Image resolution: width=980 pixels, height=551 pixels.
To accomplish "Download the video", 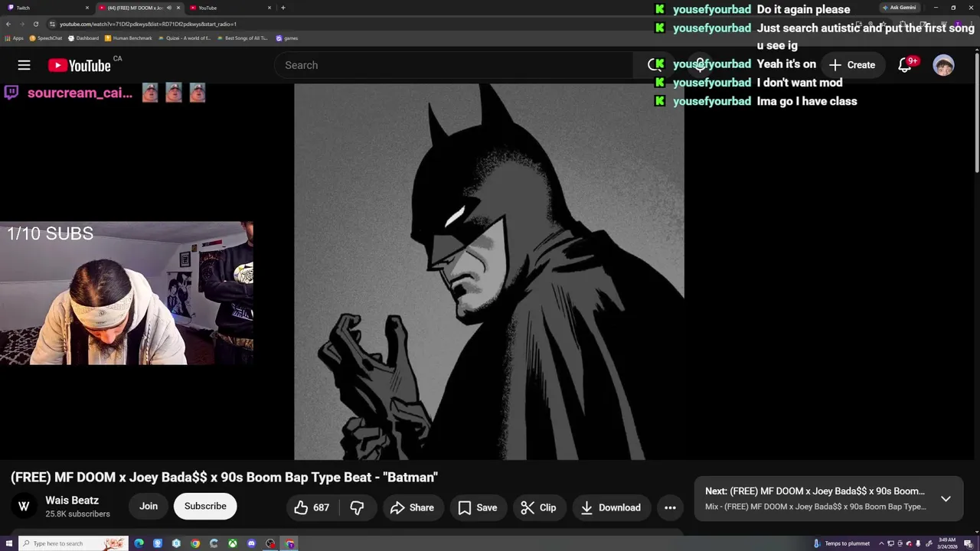I will [x=611, y=507].
